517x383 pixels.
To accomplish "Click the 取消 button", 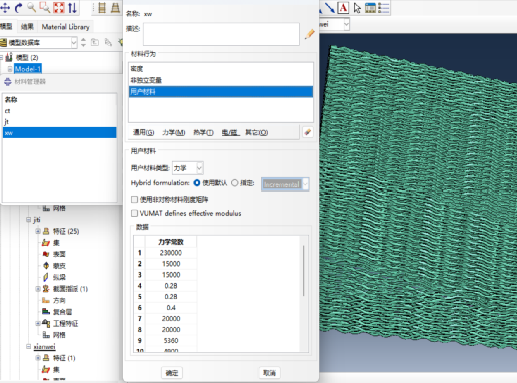I will (x=269, y=373).
